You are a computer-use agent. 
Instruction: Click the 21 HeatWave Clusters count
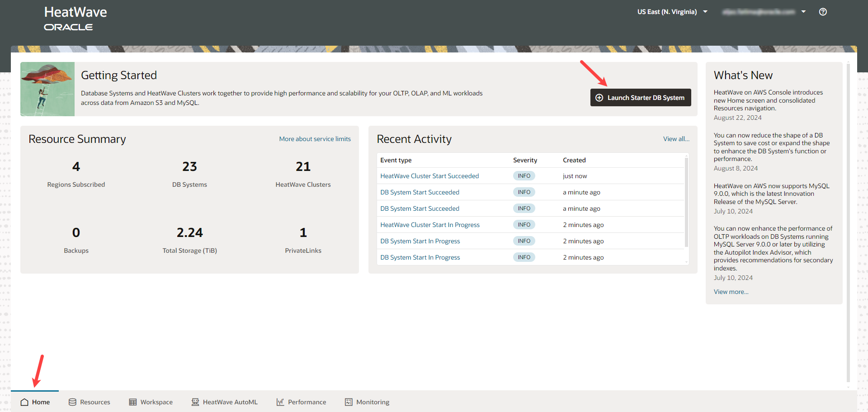[x=303, y=167]
